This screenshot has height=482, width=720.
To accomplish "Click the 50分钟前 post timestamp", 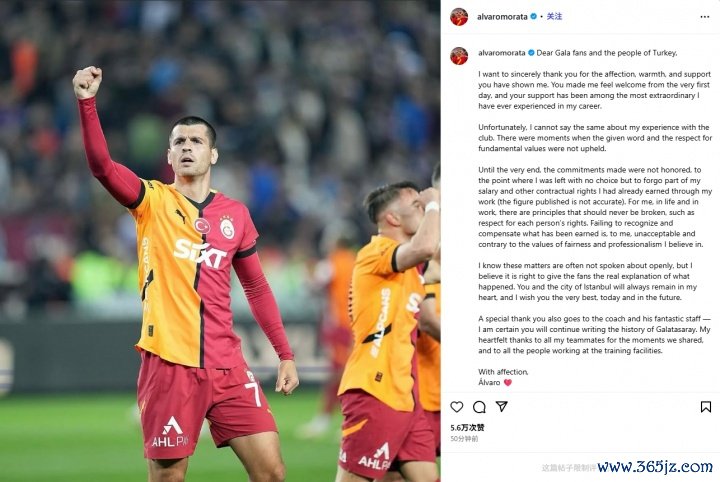I will [464, 439].
